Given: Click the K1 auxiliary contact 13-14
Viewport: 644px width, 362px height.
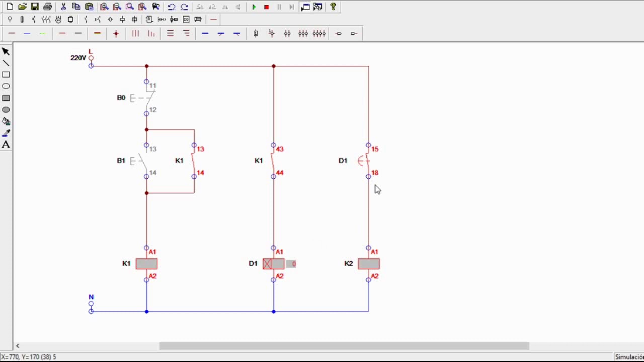Looking at the screenshot, I should click(x=194, y=161).
